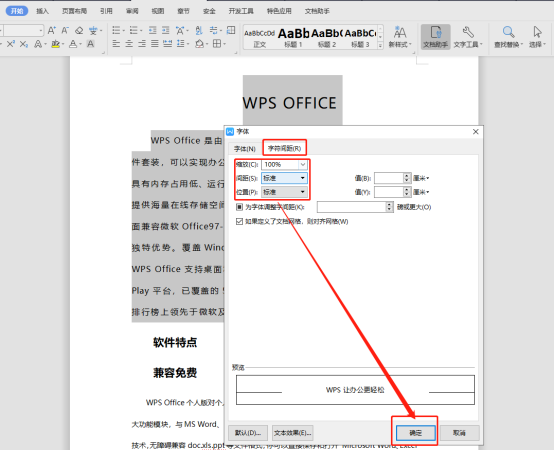554x450 pixels.
Task: Open the 厘米 unit dropdown beside 值(B)
Action: (x=421, y=178)
